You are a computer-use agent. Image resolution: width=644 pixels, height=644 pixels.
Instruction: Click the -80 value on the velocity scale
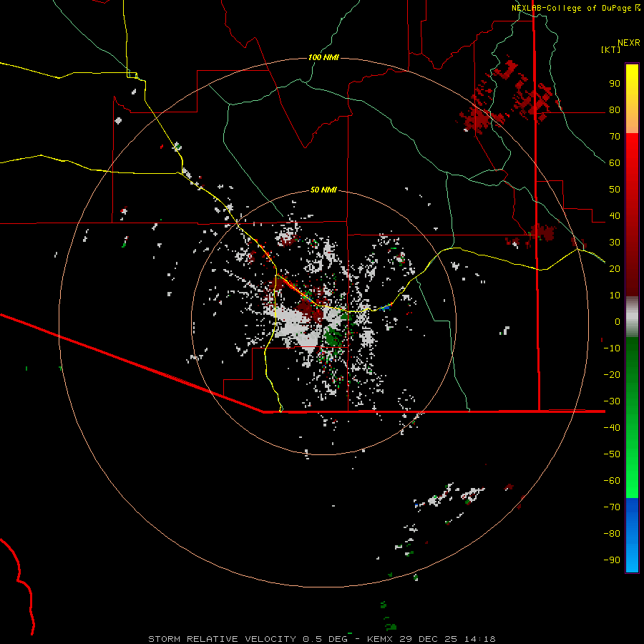click(612, 534)
